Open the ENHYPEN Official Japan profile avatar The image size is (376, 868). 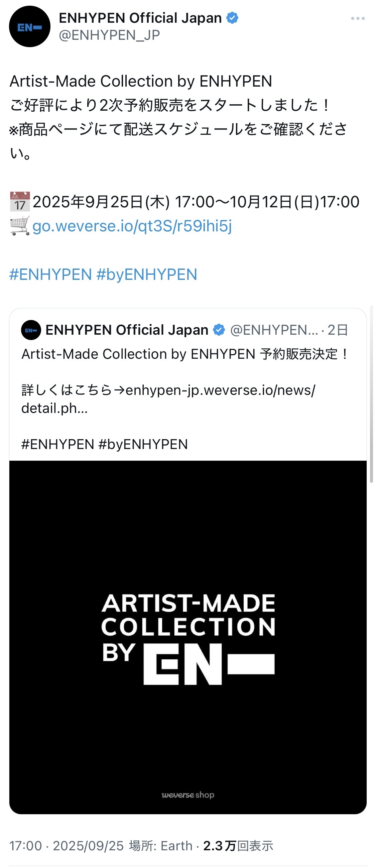pyautogui.click(x=30, y=27)
